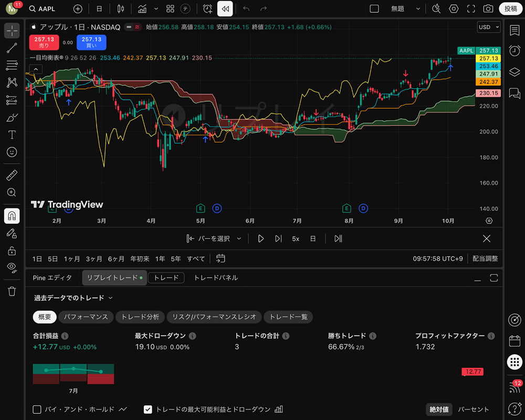Screen dimensions: 525x420
Task: Select the text annotation tool
Action: coord(12,135)
